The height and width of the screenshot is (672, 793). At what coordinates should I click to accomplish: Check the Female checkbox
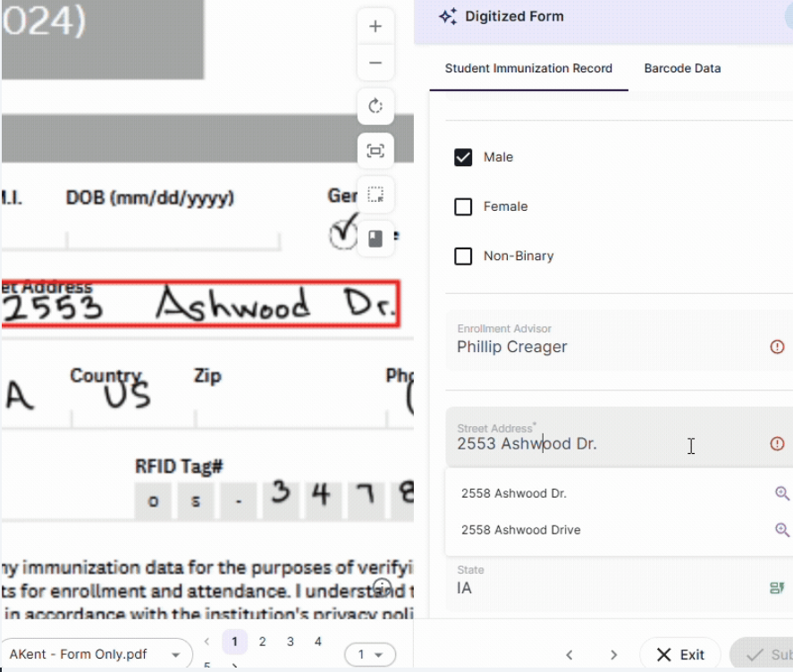pyautogui.click(x=463, y=207)
